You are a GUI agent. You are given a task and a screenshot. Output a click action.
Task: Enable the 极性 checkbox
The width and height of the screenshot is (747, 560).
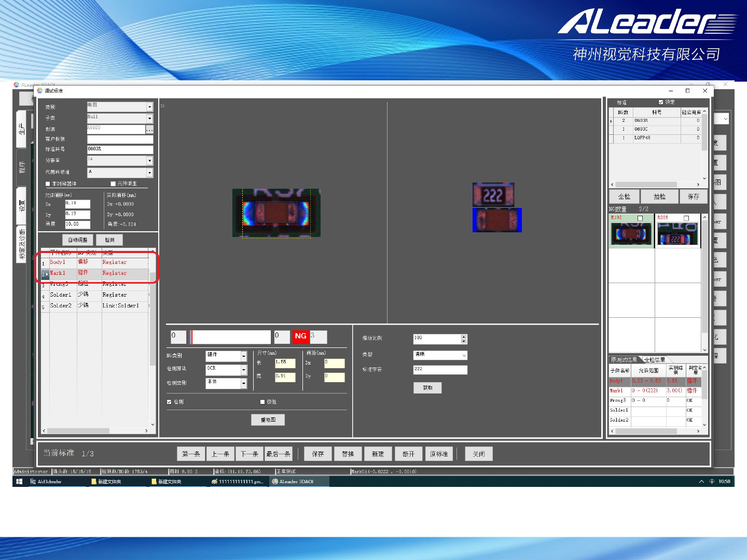(262, 402)
